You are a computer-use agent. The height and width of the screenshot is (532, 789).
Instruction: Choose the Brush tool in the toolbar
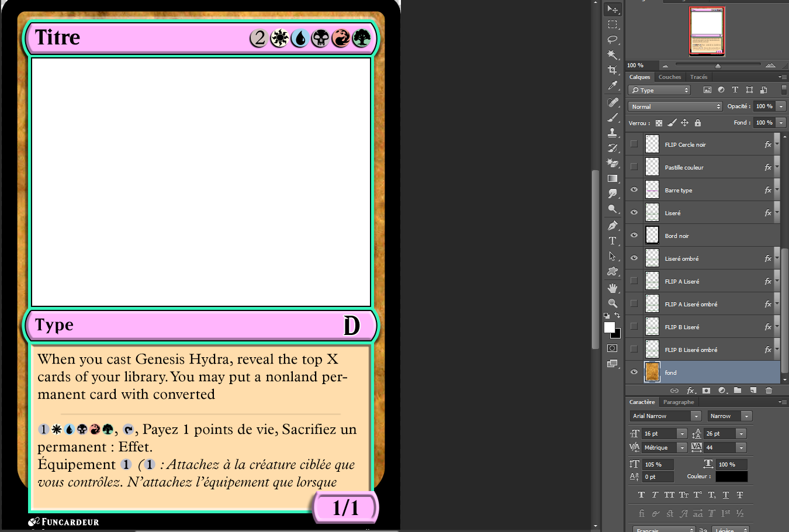click(612, 118)
